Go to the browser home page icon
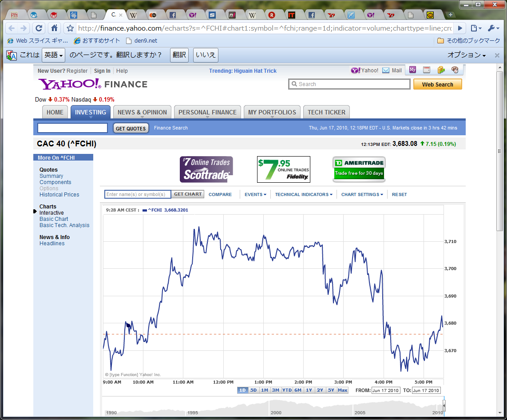 pyautogui.click(x=54, y=28)
